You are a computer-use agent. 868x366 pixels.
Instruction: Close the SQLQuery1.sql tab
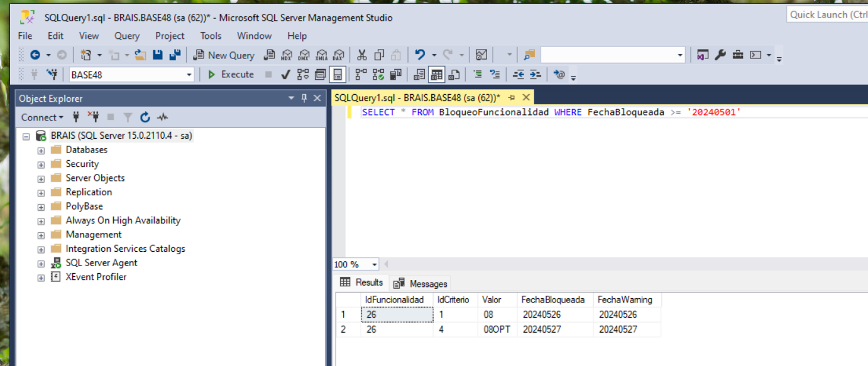coord(526,97)
